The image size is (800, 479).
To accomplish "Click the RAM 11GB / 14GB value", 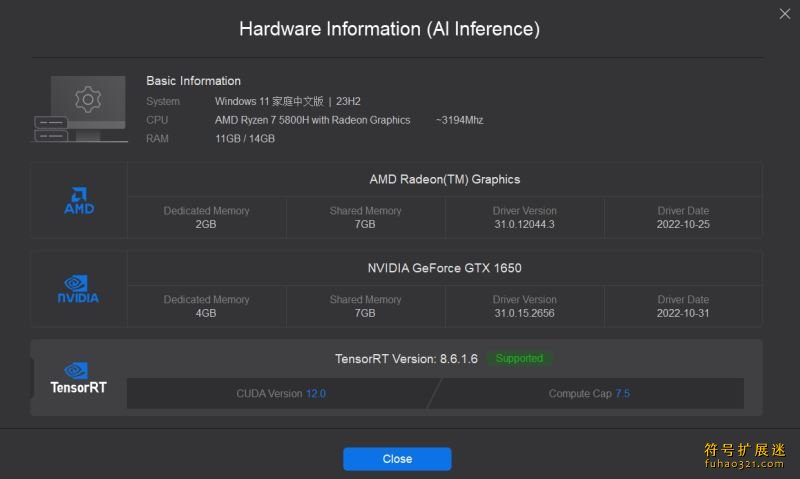I will point(245,139).
